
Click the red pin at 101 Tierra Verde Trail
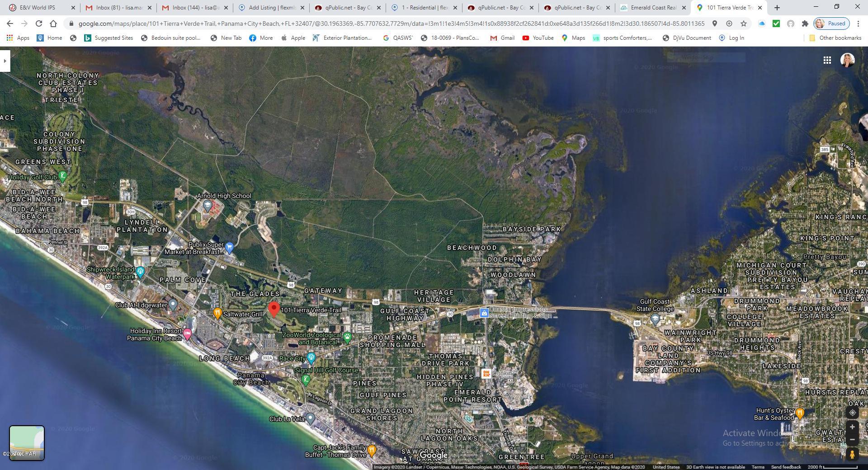click(274, 309)
